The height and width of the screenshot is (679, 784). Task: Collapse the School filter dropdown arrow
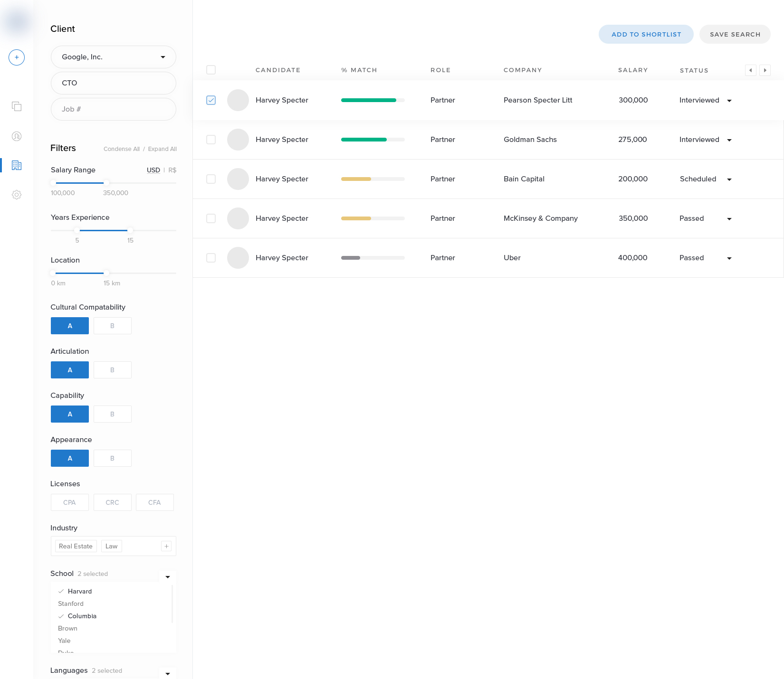point(168,577)
